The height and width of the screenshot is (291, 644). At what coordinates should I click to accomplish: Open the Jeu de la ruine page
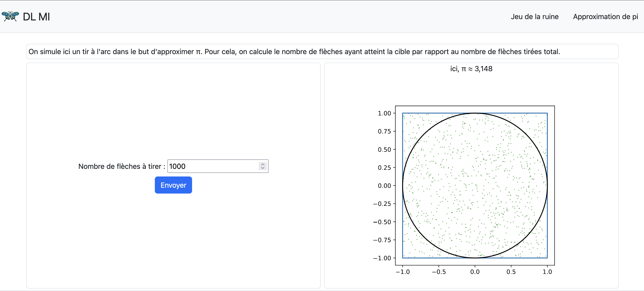[534, 17]
